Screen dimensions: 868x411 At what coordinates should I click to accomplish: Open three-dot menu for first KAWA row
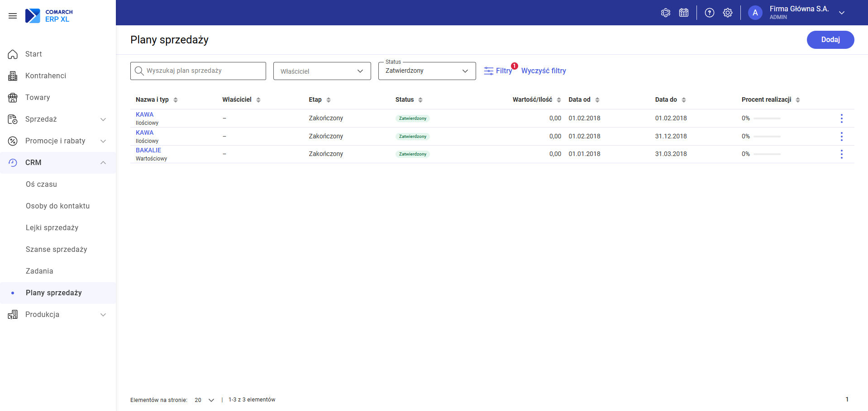(x=842, y=118)
